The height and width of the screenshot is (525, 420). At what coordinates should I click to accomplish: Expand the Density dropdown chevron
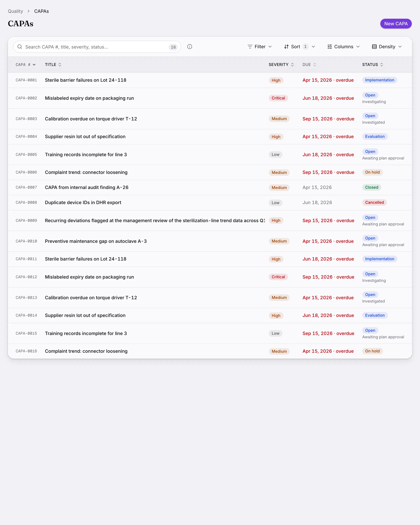(x=400, y=46)
